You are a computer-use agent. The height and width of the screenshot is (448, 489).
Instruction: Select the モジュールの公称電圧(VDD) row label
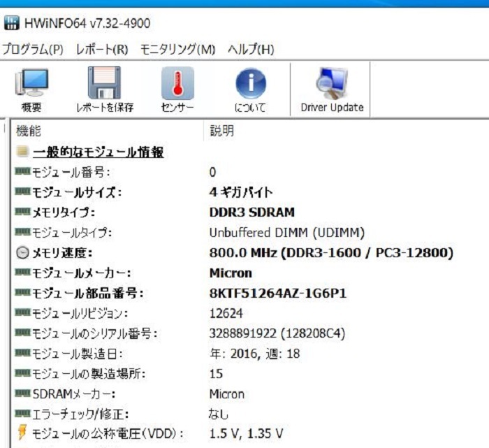coord(108,433)
